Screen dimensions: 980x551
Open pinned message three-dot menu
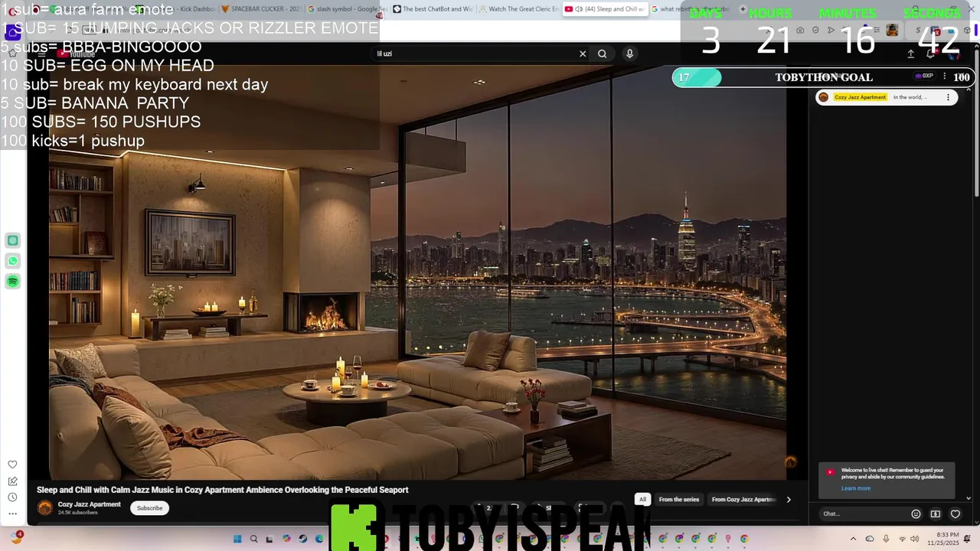948,97
